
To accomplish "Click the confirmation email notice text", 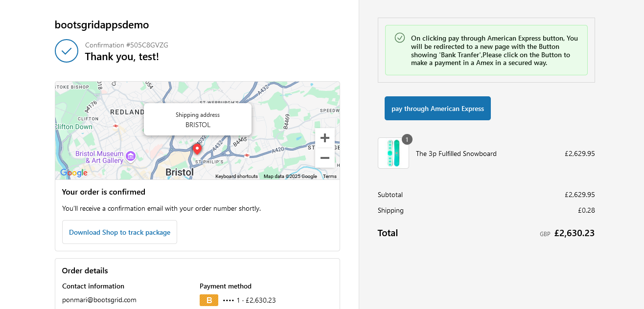I will pos(161,208).
